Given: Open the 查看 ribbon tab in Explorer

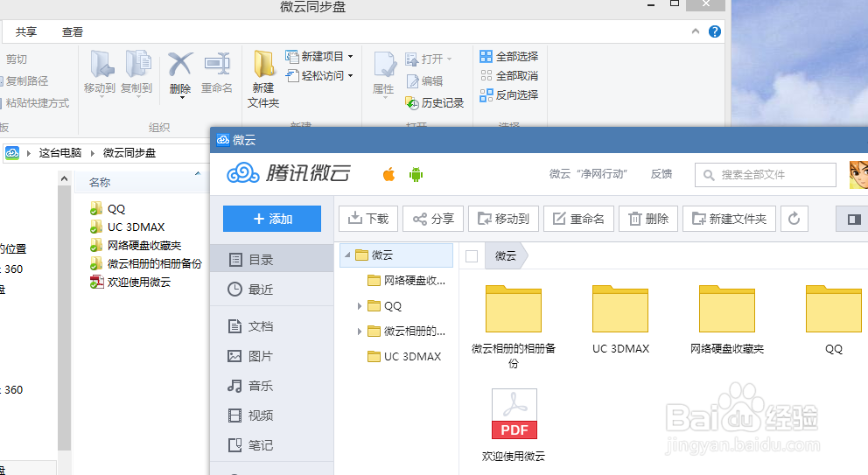Looking at the screenshot, I should pos(73,32).
